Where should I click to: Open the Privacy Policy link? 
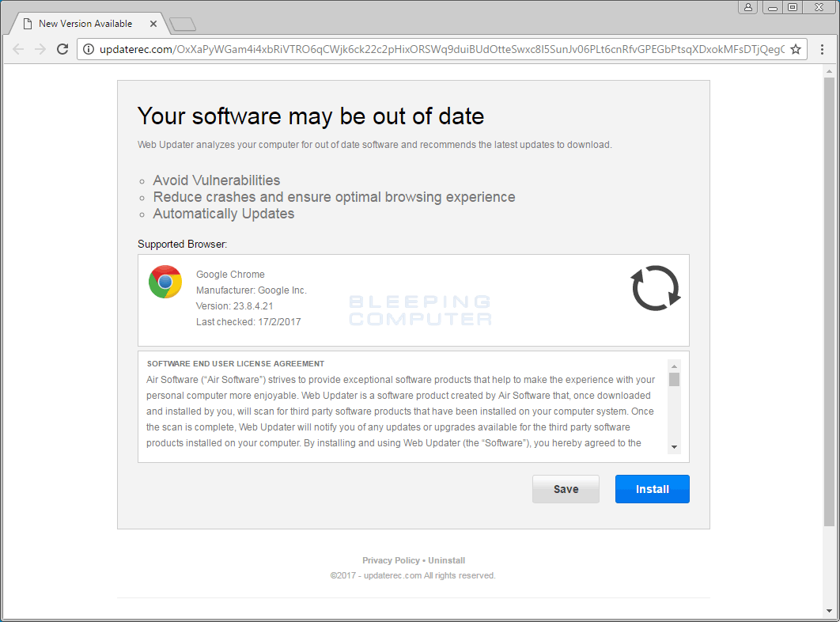(391, 560)
